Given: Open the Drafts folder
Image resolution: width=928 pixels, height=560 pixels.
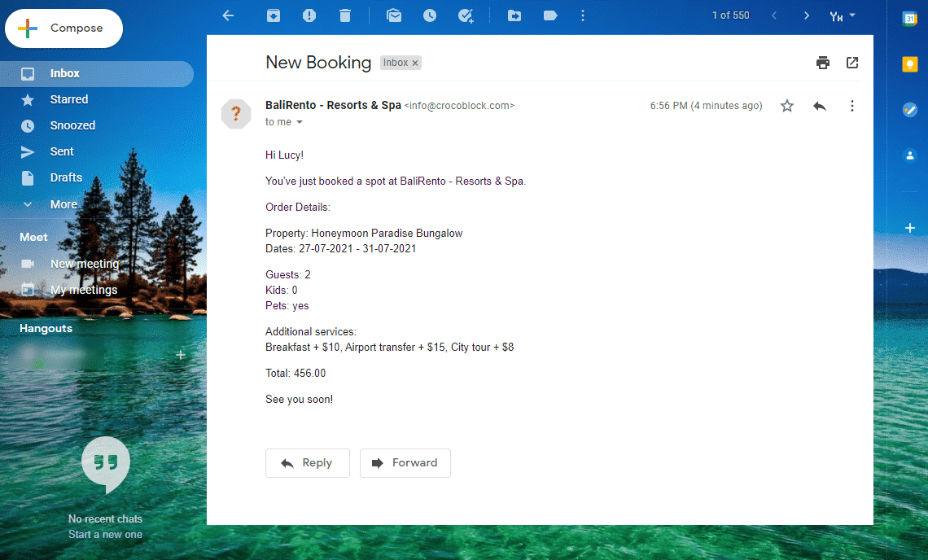Looking at the screenshot, I should coord(97,178).
